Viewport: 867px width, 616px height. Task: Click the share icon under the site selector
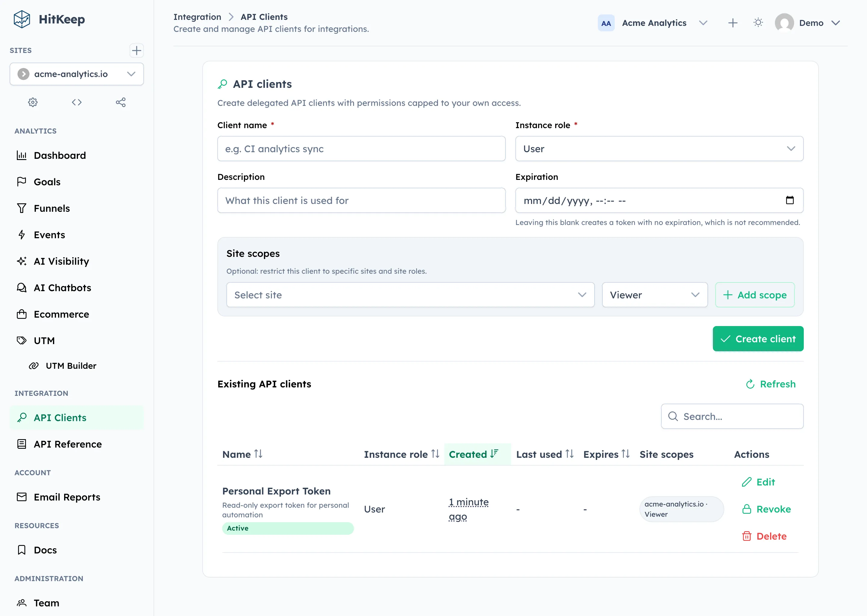pos(121,102)
